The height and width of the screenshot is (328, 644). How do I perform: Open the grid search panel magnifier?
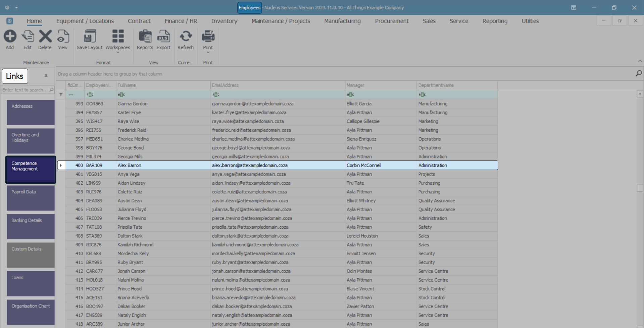(x=638, y=74)
